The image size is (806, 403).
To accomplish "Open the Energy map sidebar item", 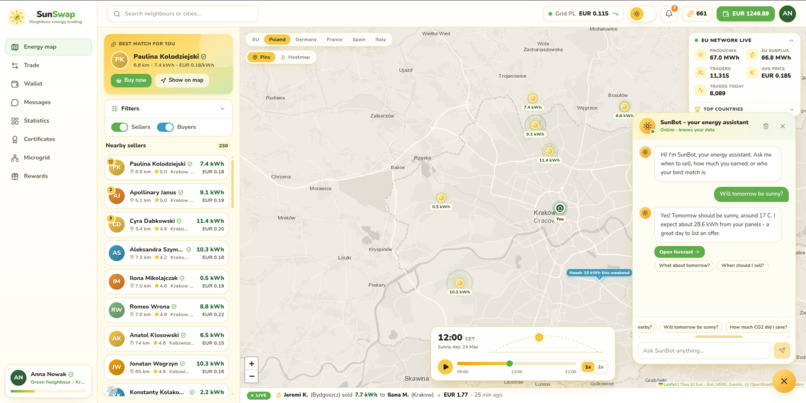I will click(48, 47).
